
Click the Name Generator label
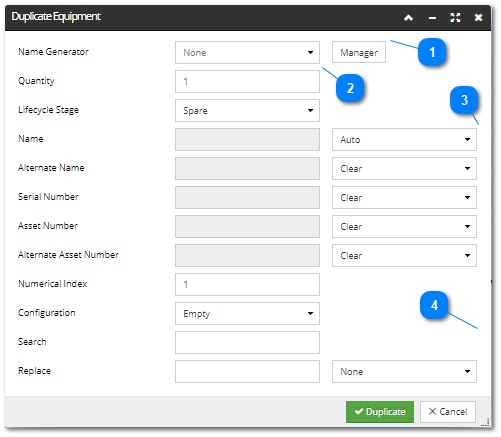pyautogui.click(x=53, y=52)
